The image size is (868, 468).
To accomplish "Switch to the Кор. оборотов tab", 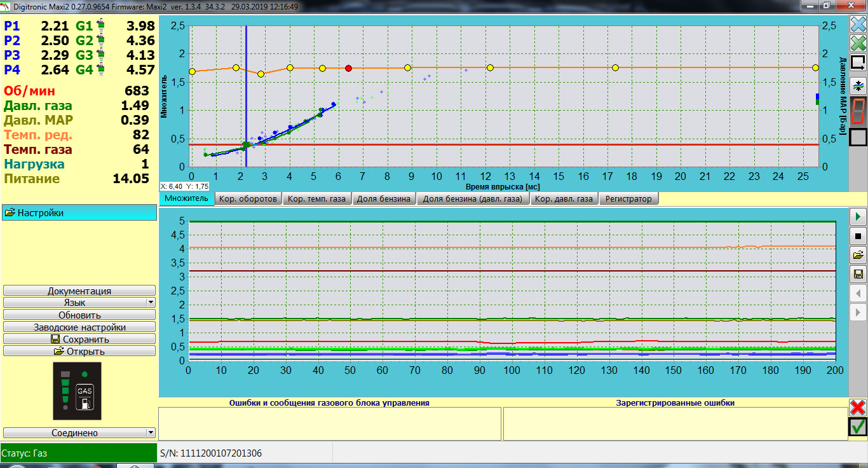I will tap(248, 199).
